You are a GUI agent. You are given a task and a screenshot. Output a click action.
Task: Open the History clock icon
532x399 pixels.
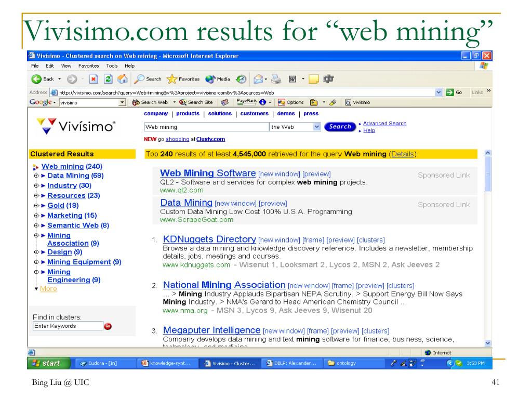point(241,79)
